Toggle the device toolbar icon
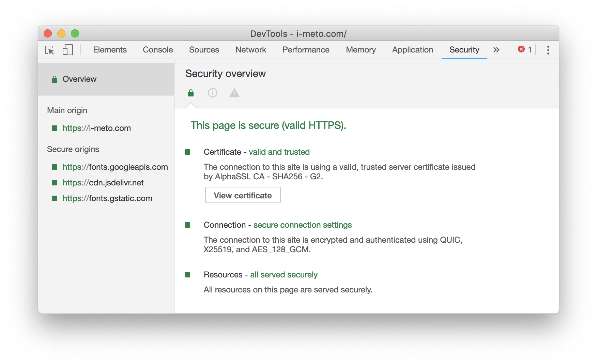The height and width of the screenshot is (364, 597). tap(67, 50)
